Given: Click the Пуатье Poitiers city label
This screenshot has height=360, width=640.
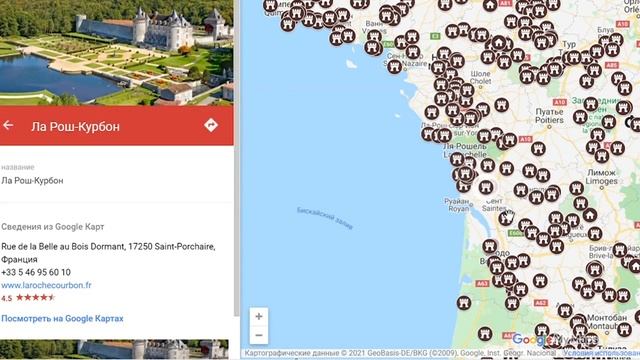Looking at the screenshot, I should point(549,116).
